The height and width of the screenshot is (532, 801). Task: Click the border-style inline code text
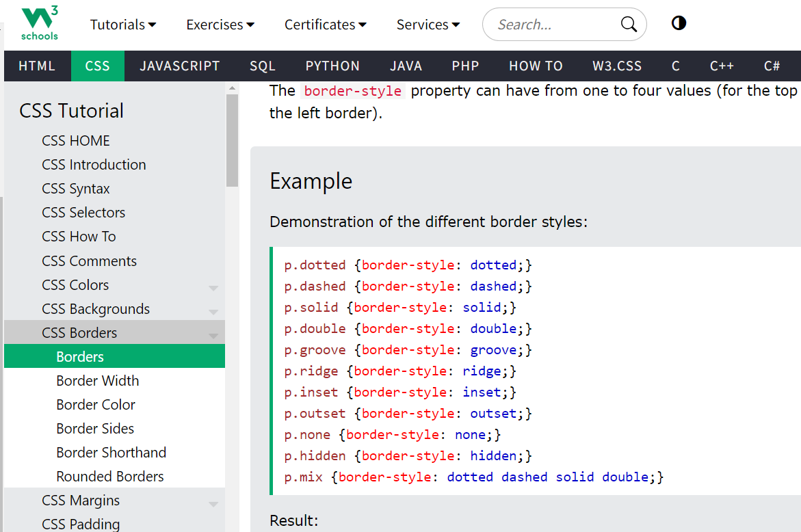click(x=353, y=91)
